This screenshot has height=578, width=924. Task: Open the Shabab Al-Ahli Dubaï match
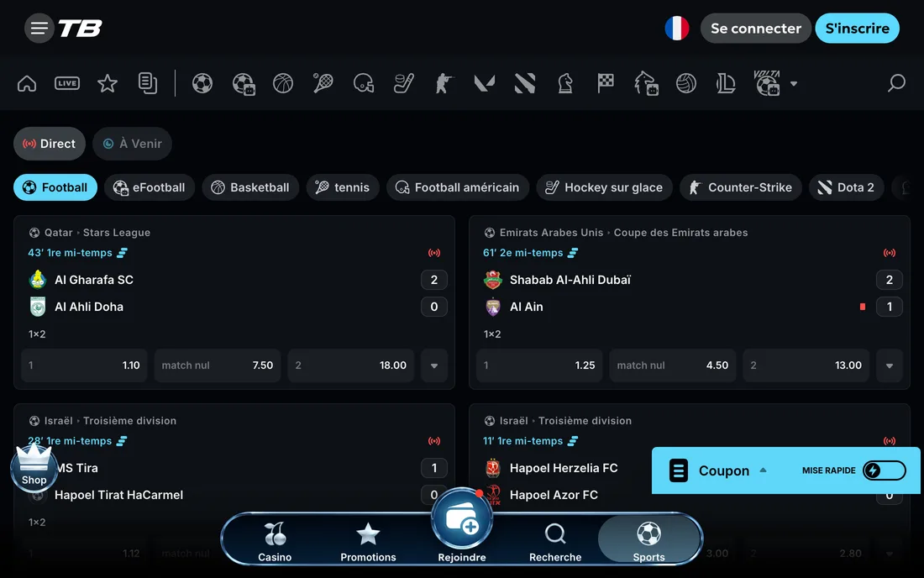[x=570, y=280]
